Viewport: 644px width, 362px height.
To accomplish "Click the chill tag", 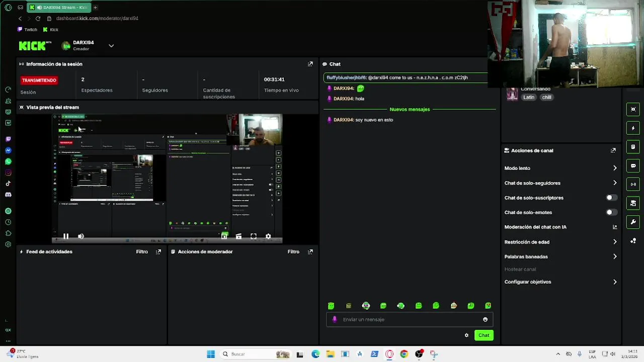I will pyautogui.click(x=547, y=98).
